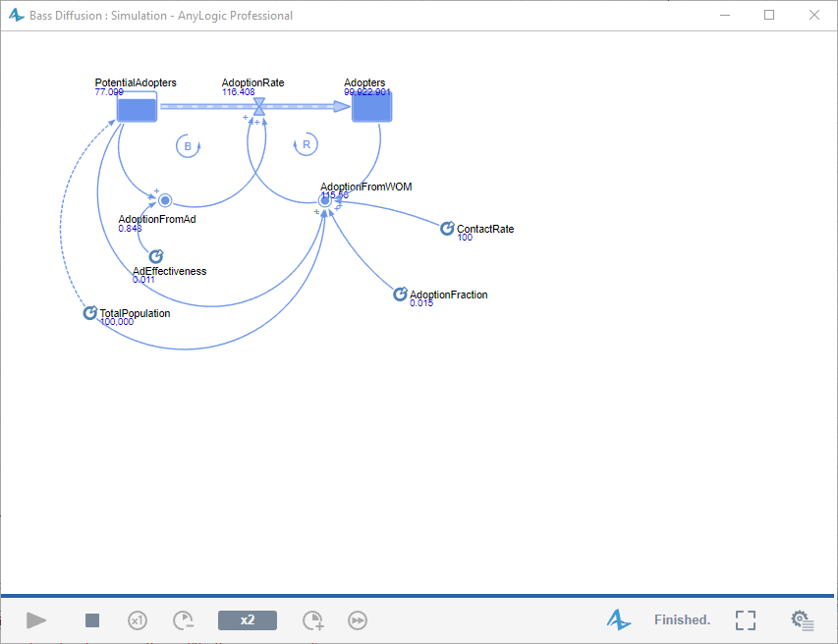
Task: Select the TotalPopulation parameter dial
Action: coord(89,312)
